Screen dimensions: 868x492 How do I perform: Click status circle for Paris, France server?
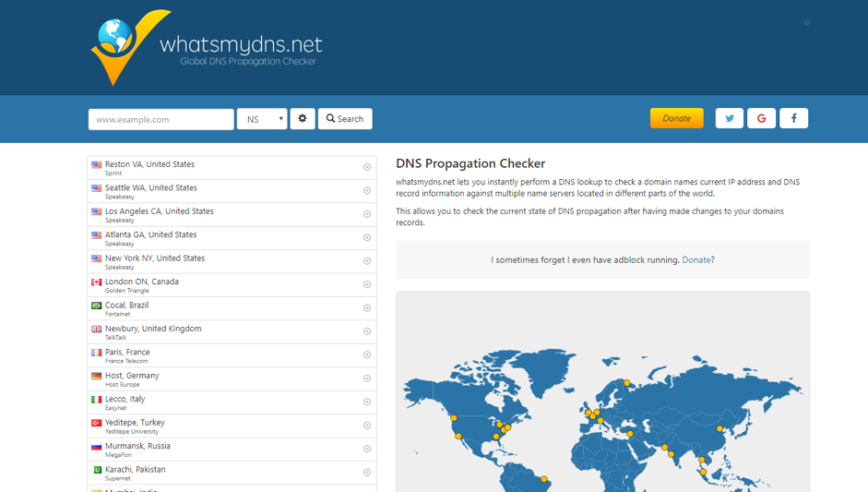tap(367, 355)
